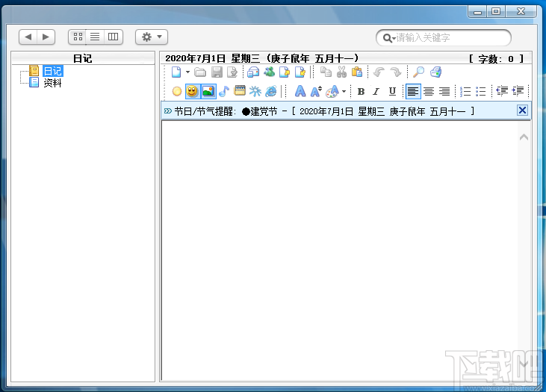The width and height of the screenshot is (546, 392).
Task: Click the scroll up arrow in the editor
Action: pyautogui.click(x=524, y=137)
